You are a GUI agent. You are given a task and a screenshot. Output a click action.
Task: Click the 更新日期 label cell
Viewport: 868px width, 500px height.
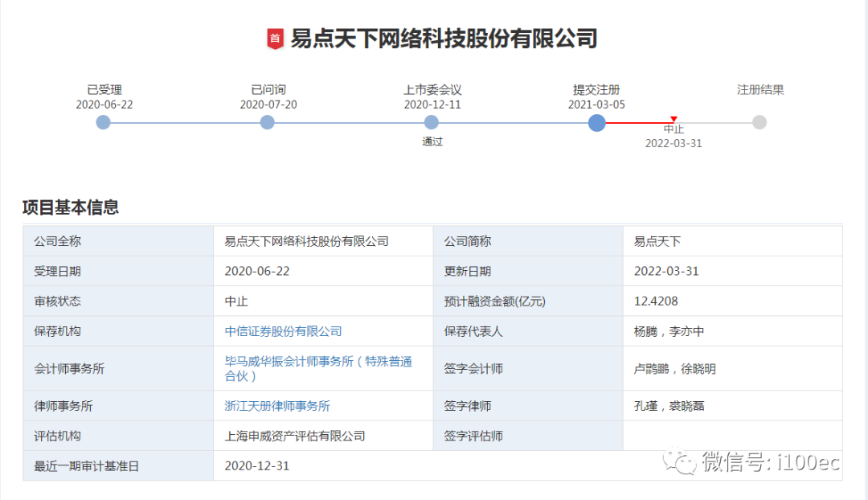[528, 272]
